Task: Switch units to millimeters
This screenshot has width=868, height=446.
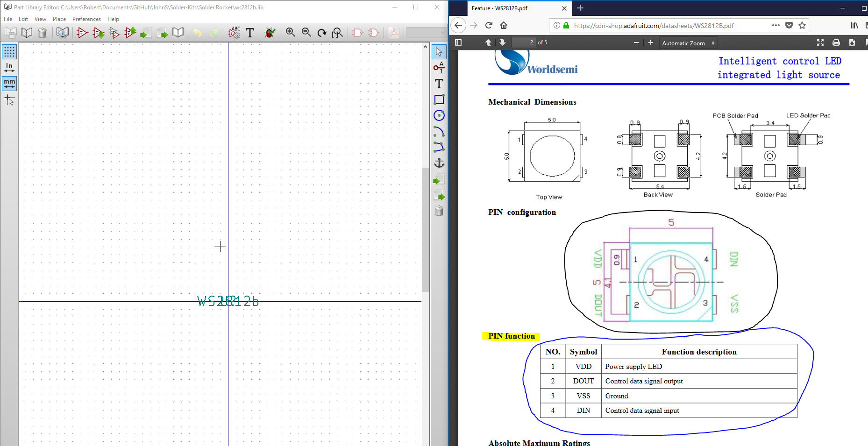Action: pos(9,84)
